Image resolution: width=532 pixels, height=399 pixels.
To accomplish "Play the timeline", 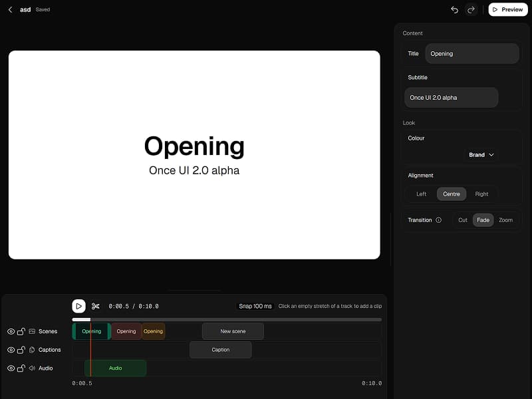I will click(78, 306).
